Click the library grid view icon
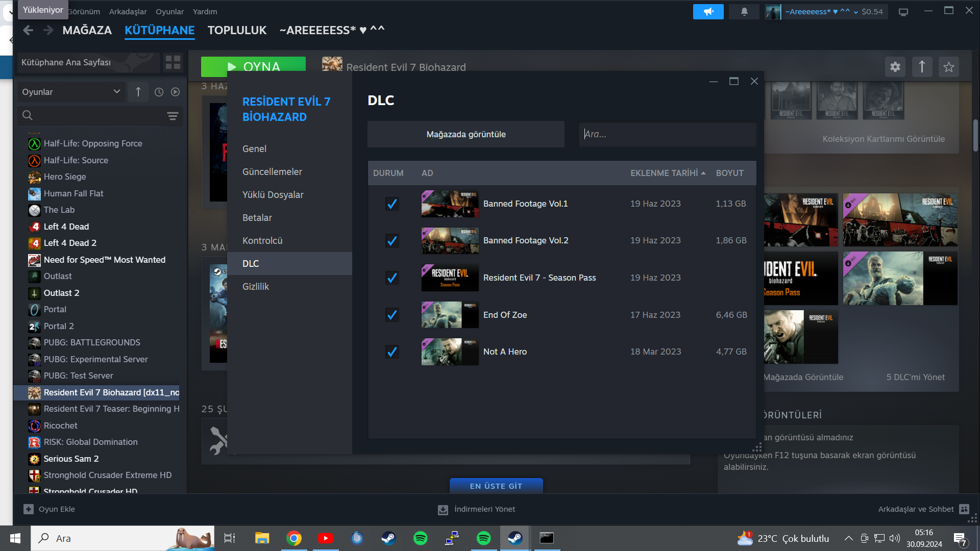The height and width of the screenshot is (551, 980). [173, 62]
